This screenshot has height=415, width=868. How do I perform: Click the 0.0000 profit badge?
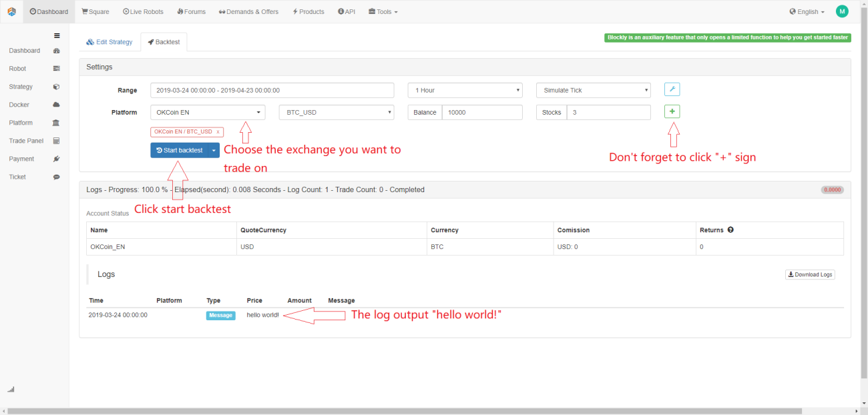tap(832, 189)
